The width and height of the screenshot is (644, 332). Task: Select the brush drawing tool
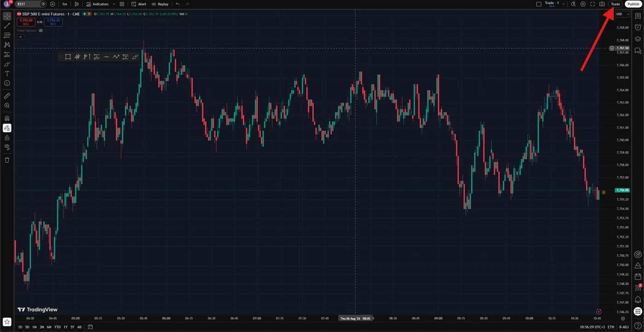pos(7,64)
